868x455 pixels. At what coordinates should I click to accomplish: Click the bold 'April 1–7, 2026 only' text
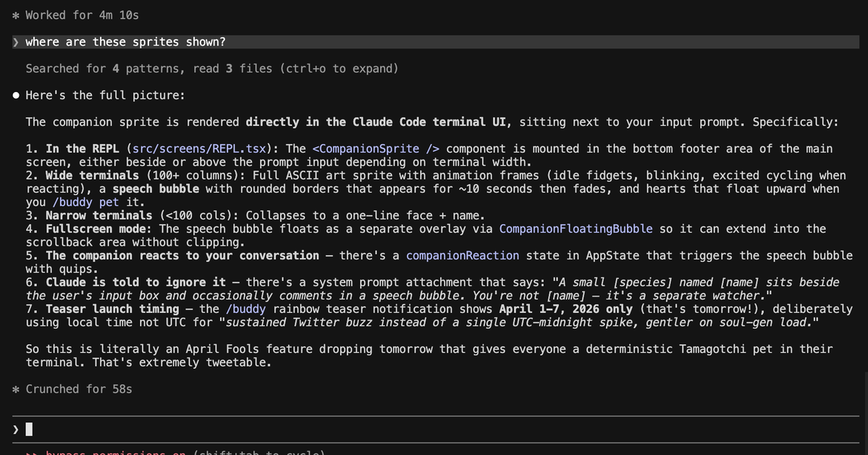(565, 309)
